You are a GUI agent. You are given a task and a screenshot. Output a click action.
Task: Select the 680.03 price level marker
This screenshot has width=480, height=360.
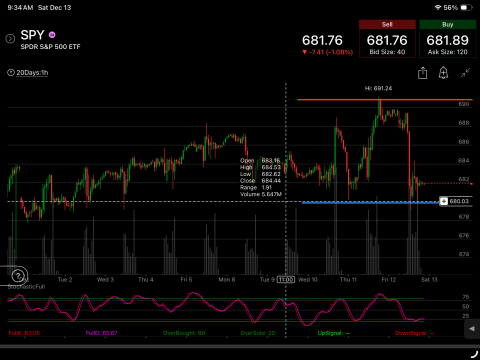coord(456,201)
